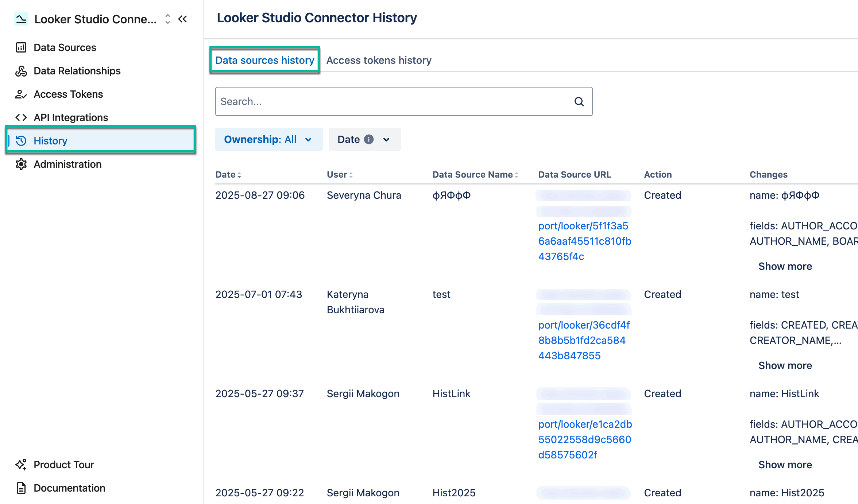Click the search magnifier icon
The height and width of the screenshot is (504, 858).
pyautogui.click(x=579, y=101)
